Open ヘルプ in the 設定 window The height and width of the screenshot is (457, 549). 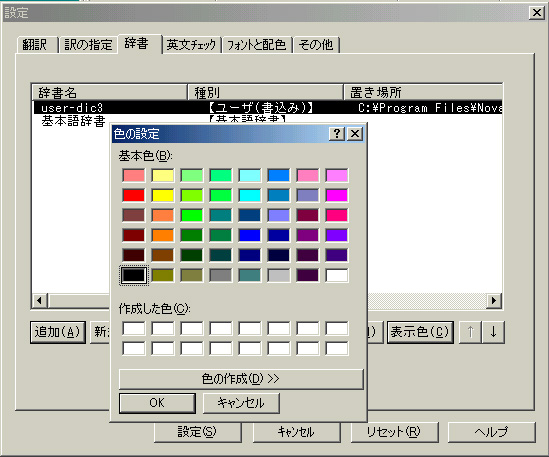(x=492, y=432)
